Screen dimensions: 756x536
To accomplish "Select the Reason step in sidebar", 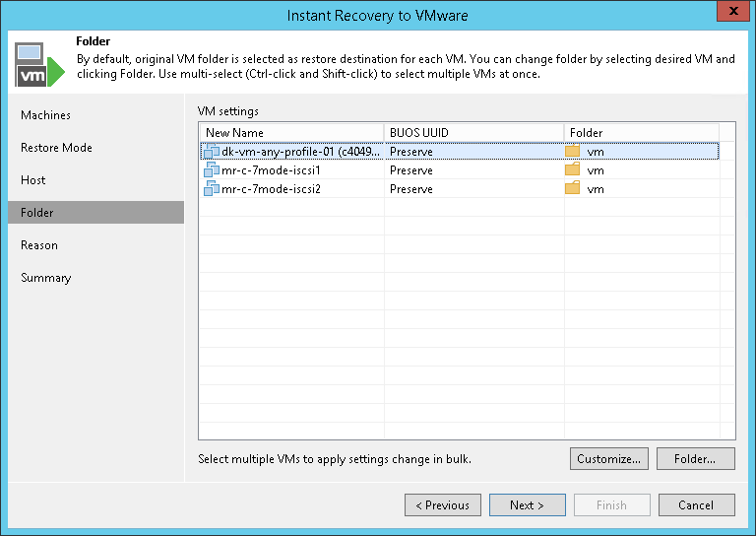I will 39,245.
